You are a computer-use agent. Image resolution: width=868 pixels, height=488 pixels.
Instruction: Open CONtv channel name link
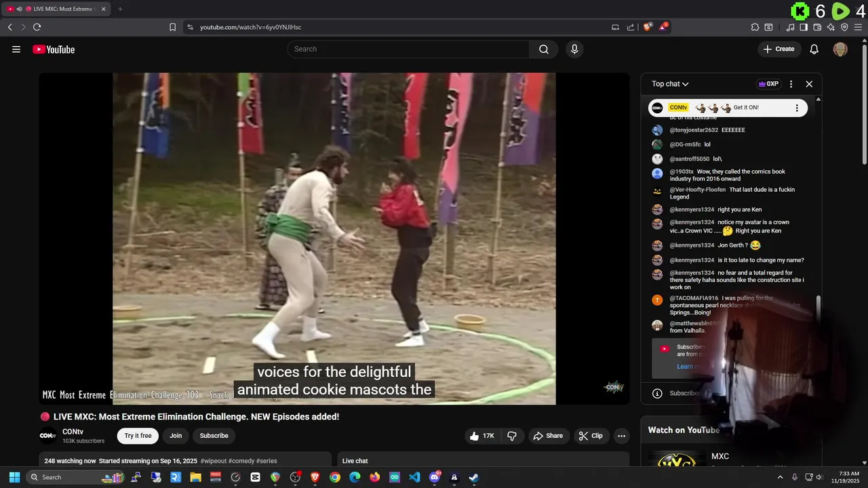[x=73, y=432]
